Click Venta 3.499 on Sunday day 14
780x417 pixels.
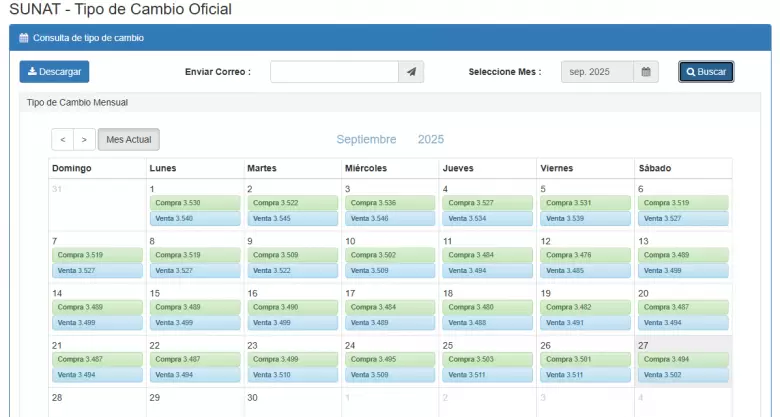point(98,322)
